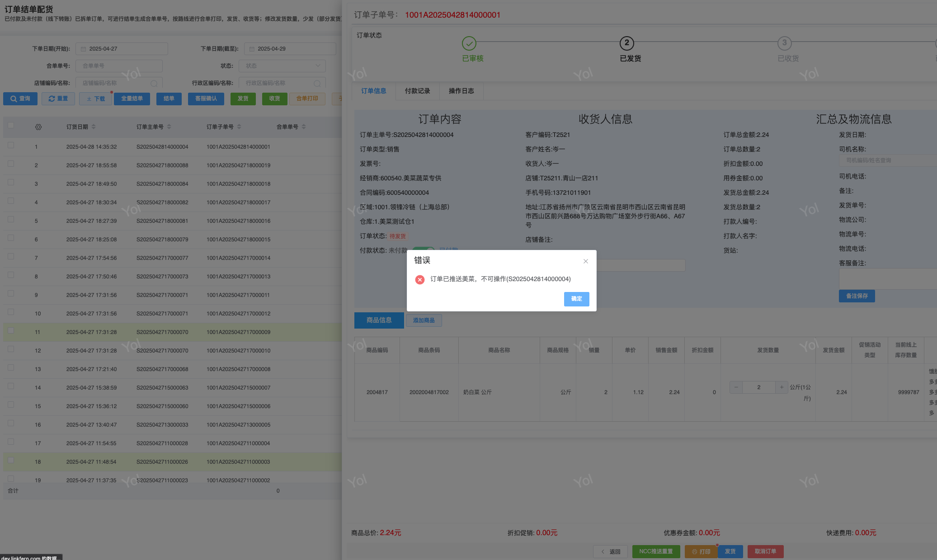Open the 操作日志 tab

[x=461, y=91]
